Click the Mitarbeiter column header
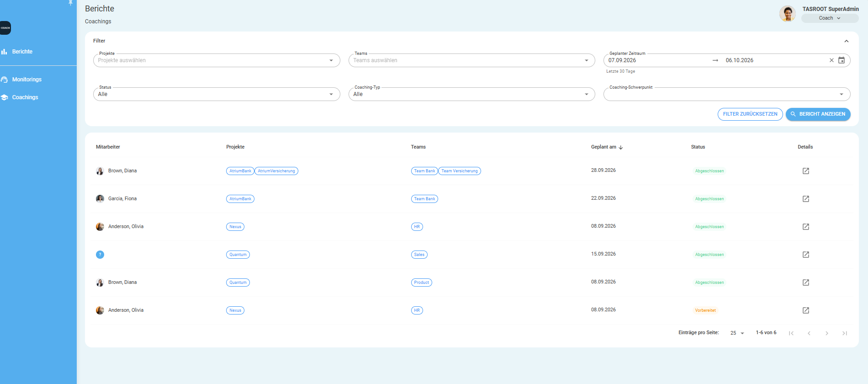The image size is (868, 384). click(x=108, y=147)
